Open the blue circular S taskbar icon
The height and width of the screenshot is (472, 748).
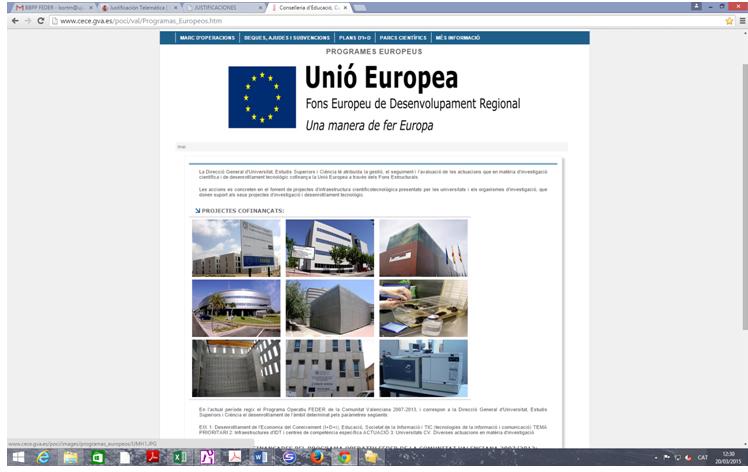click(289, 457)
